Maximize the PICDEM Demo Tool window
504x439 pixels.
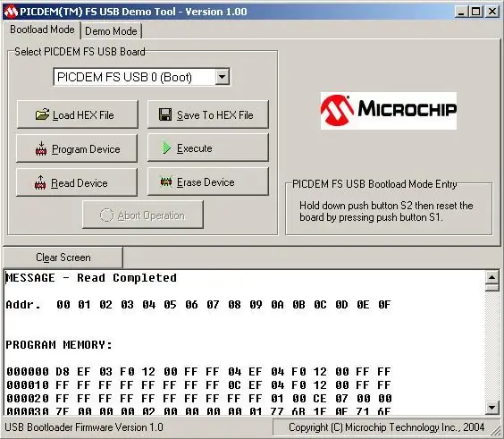[476, 12]
